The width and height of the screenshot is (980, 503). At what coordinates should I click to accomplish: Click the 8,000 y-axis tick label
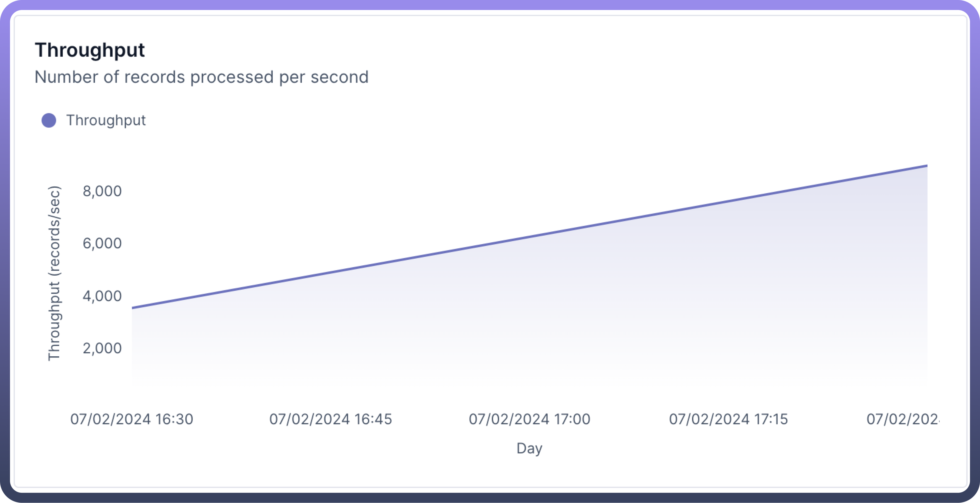102,191
